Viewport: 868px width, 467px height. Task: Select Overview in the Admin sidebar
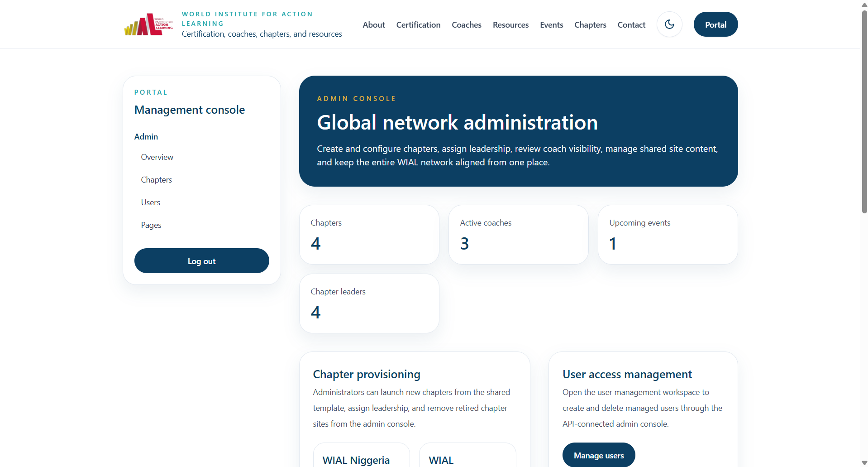(157, 157)
